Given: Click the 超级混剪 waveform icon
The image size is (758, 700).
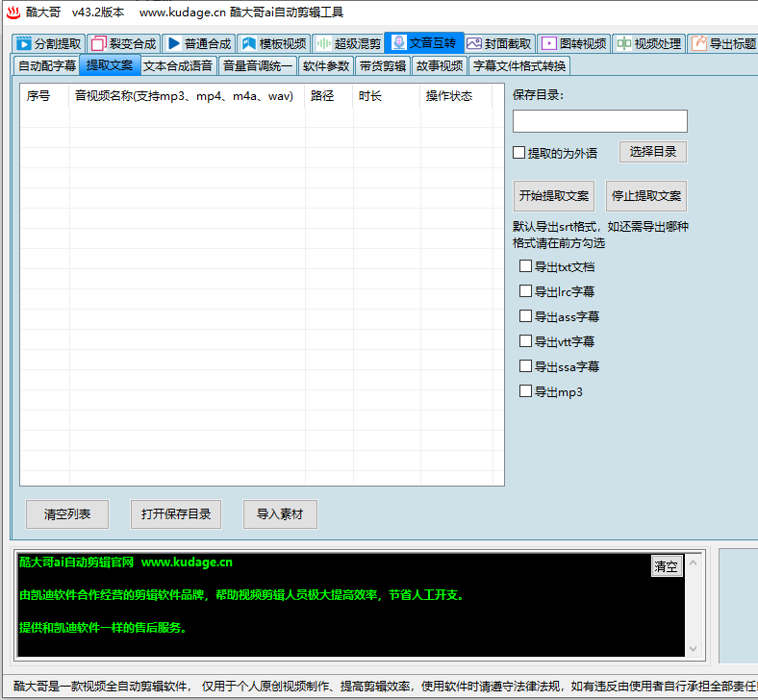Looking at the screenshot, I should pyautogui.click(x=323, y=44).
